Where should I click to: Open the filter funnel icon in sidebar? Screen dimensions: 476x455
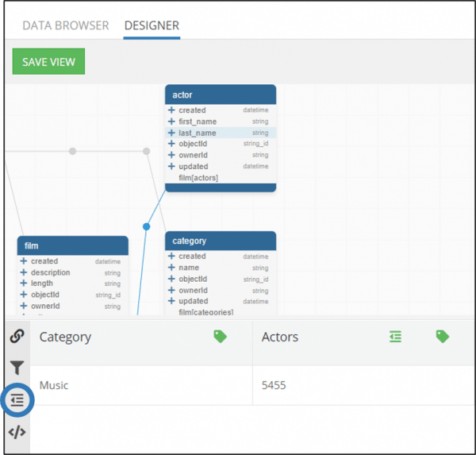click(17, 368)
